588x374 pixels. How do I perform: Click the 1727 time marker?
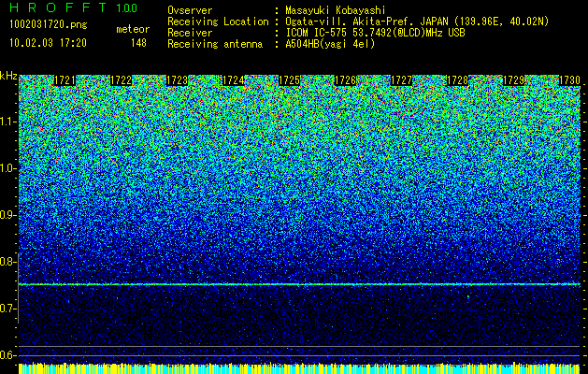[x=401, y=80]
